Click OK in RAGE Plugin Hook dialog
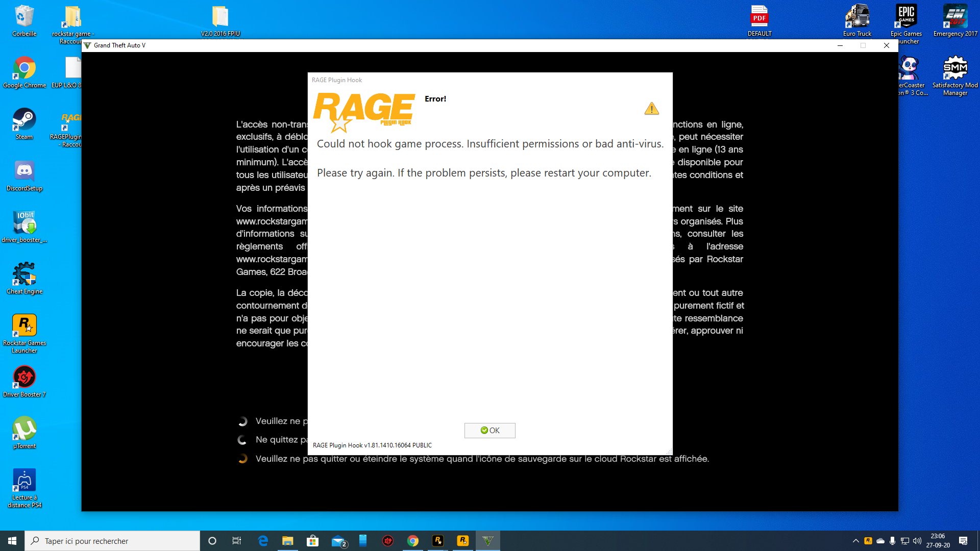 (489, 430)
